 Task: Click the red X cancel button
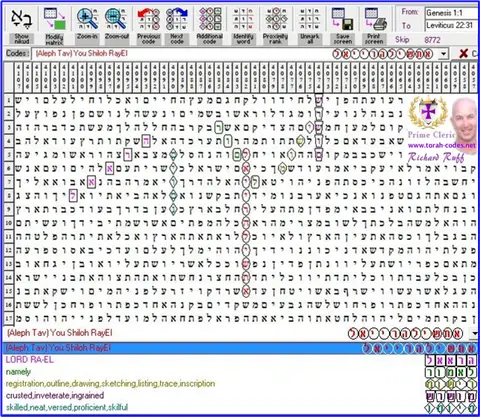point(463,53)
